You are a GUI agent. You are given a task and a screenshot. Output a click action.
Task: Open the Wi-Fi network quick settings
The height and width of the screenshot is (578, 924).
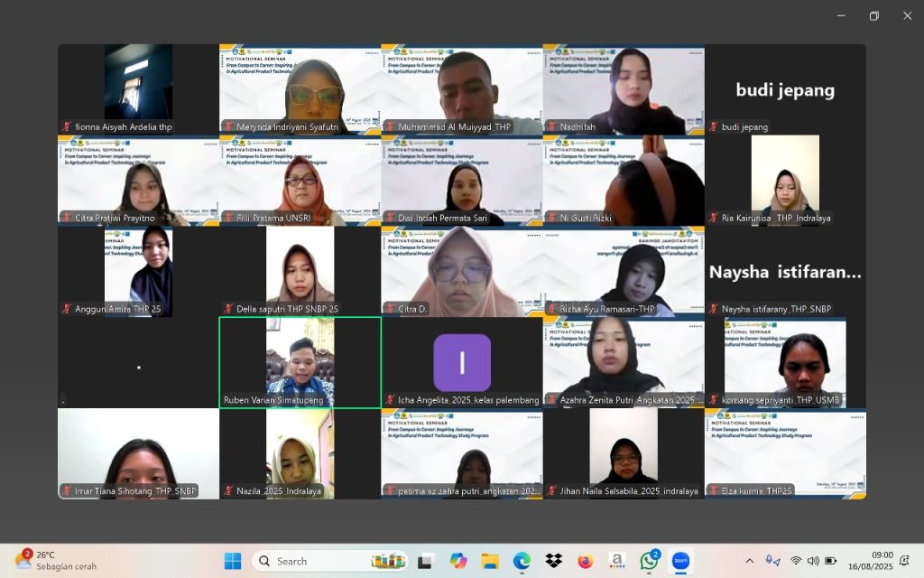click(x=796, y=561)
